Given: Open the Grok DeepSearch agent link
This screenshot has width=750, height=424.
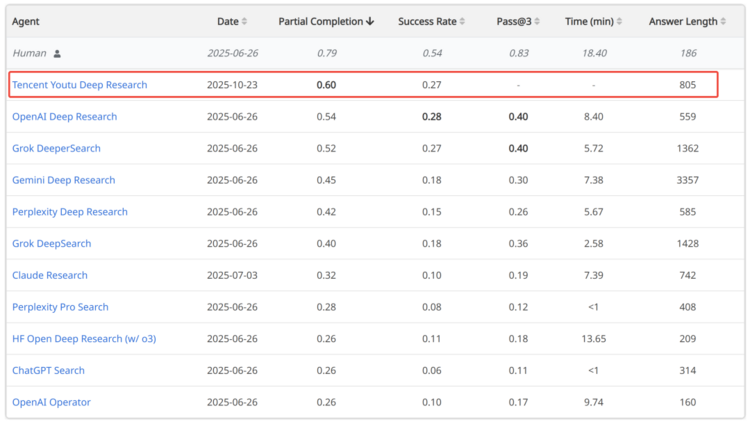Looking at the screenshot, I should click(x=51, y=244).
